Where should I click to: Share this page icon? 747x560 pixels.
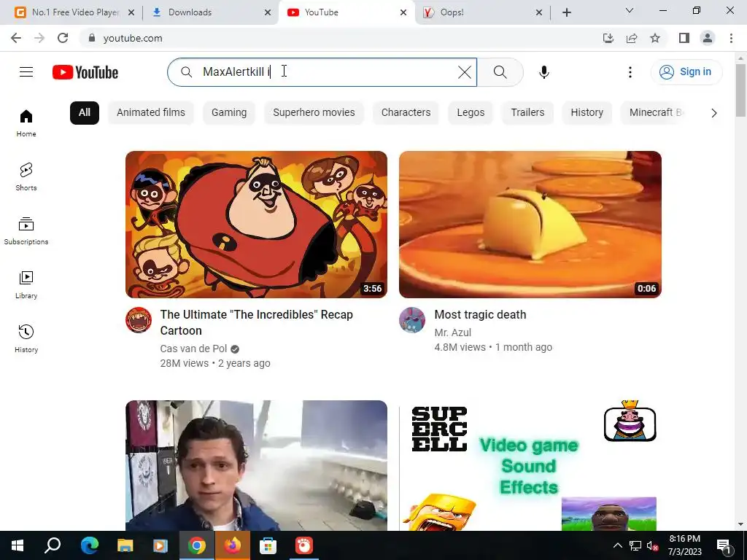click(x=632, y=38)
